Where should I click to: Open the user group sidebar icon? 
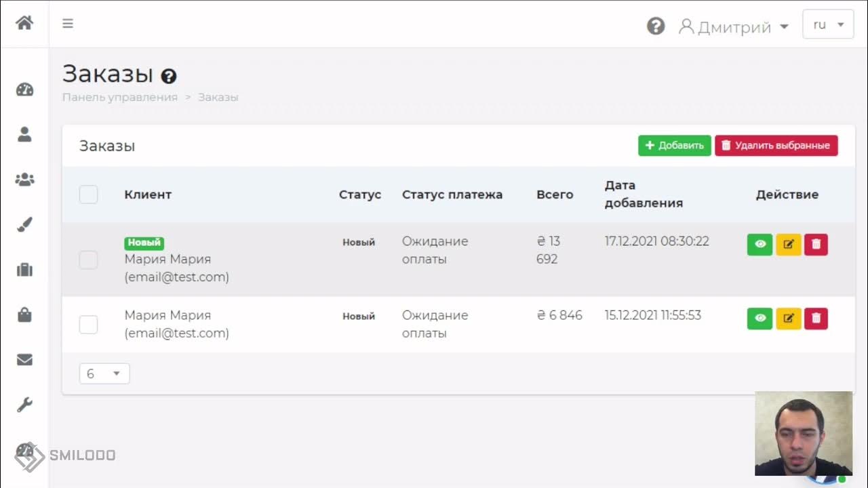pos(24,180)
